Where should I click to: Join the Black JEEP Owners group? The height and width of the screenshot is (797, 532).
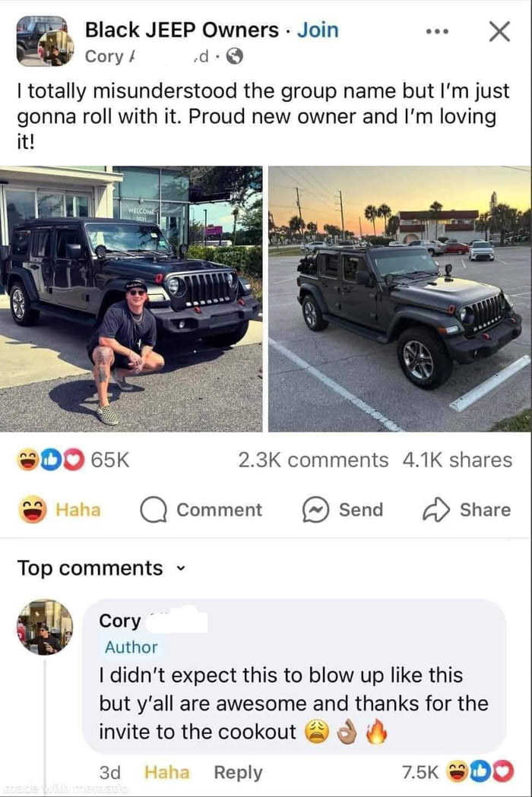[318, 30]
